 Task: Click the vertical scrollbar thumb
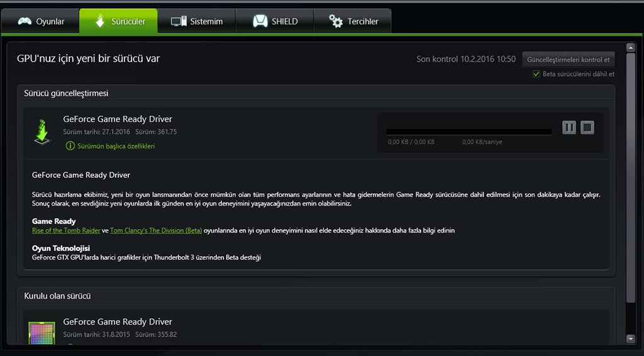pyautogui.click(x=631, y=178)
